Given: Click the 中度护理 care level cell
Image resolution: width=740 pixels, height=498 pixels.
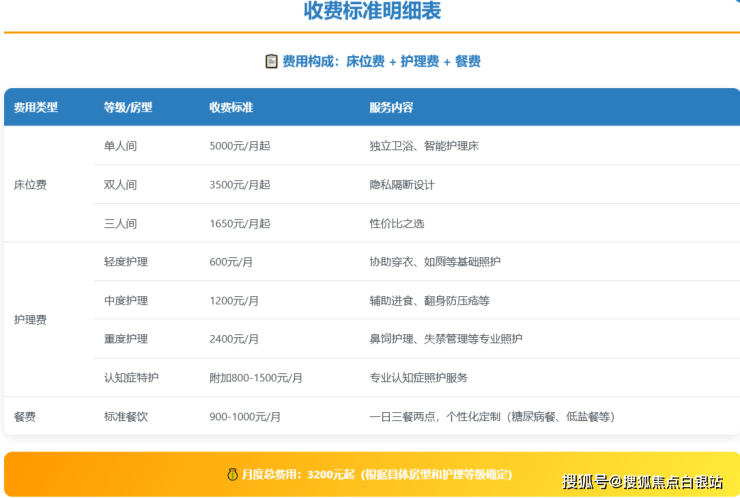Looking at the screenshot, I should 126,300.
